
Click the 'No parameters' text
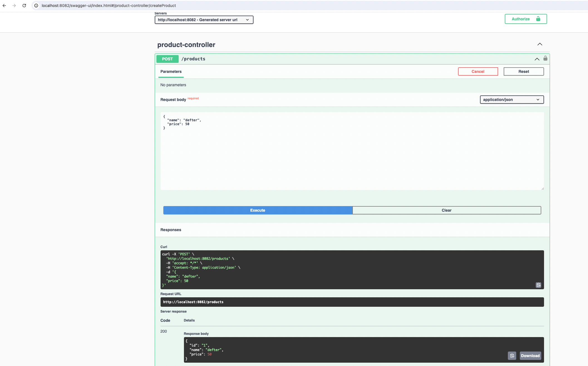[173, 85]
